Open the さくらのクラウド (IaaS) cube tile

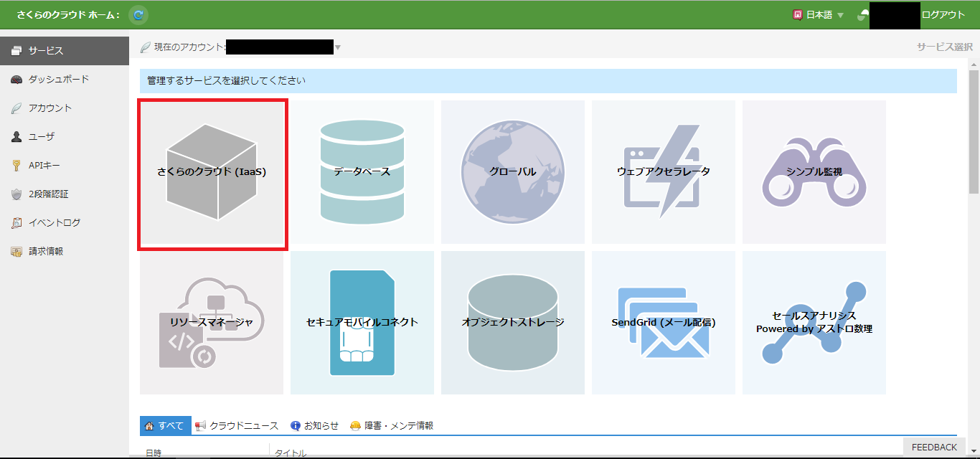[212, 172]
